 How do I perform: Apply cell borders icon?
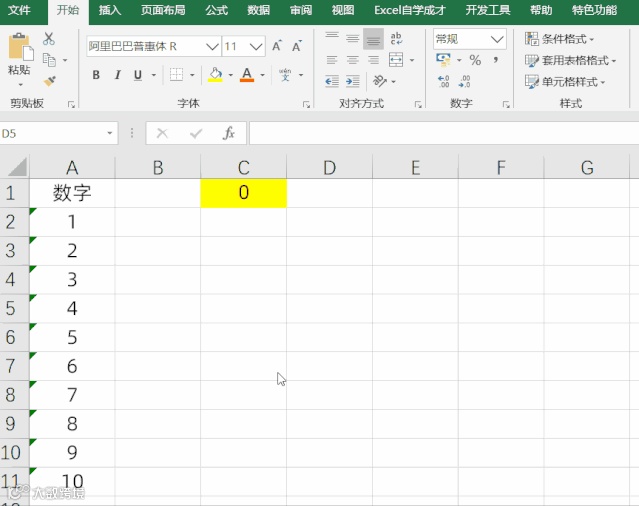pyautogui.click(x=176, y=75)
